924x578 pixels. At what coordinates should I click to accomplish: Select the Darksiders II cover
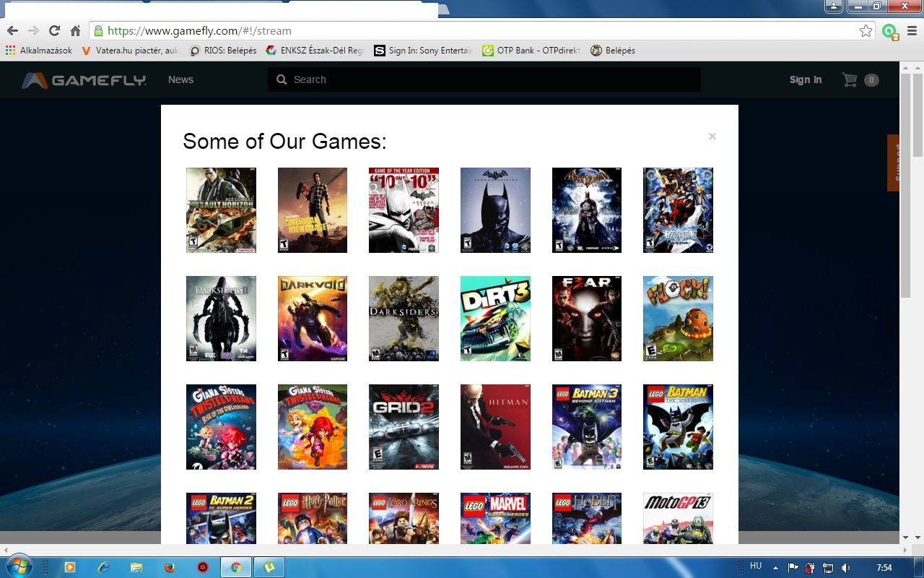(x=221, y=319)
